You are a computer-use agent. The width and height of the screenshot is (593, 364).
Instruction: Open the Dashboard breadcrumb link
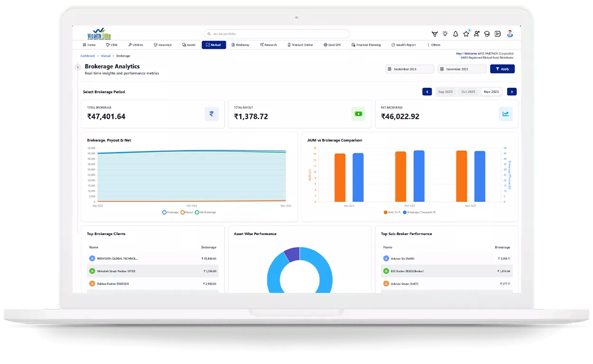coord(87,55)
